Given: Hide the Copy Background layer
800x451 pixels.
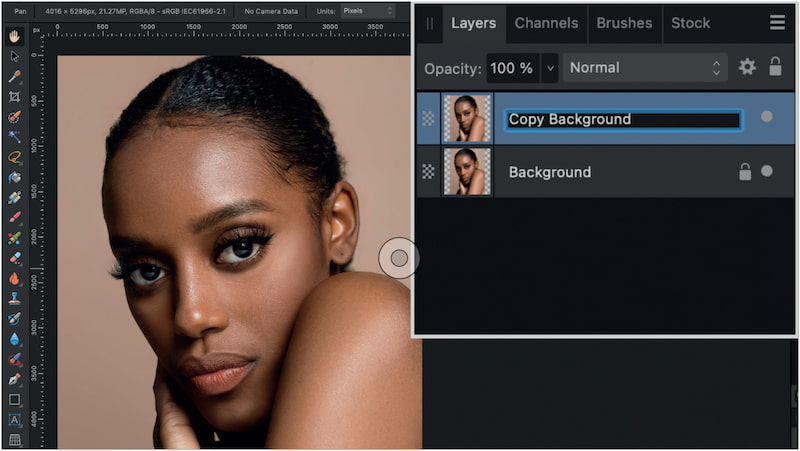Looking at the screenshot, I should (767, 117).
